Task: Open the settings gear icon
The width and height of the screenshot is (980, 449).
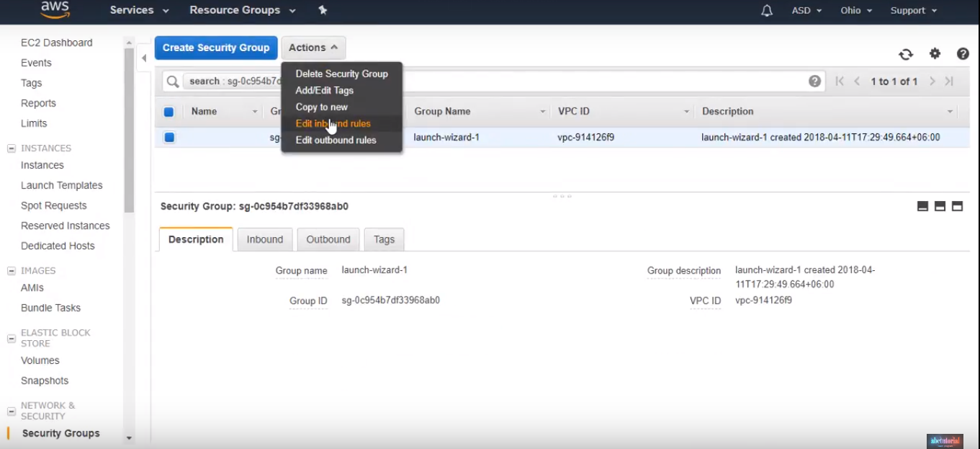Action: click(935, 53)
